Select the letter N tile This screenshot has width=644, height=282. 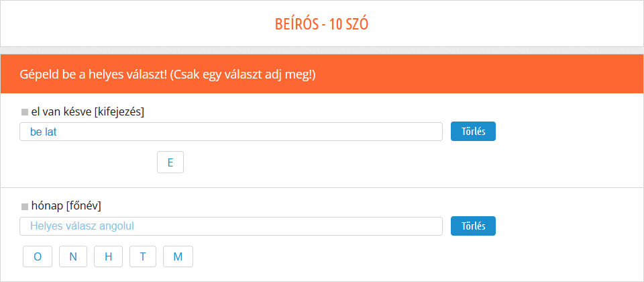(x=73, y=256)
